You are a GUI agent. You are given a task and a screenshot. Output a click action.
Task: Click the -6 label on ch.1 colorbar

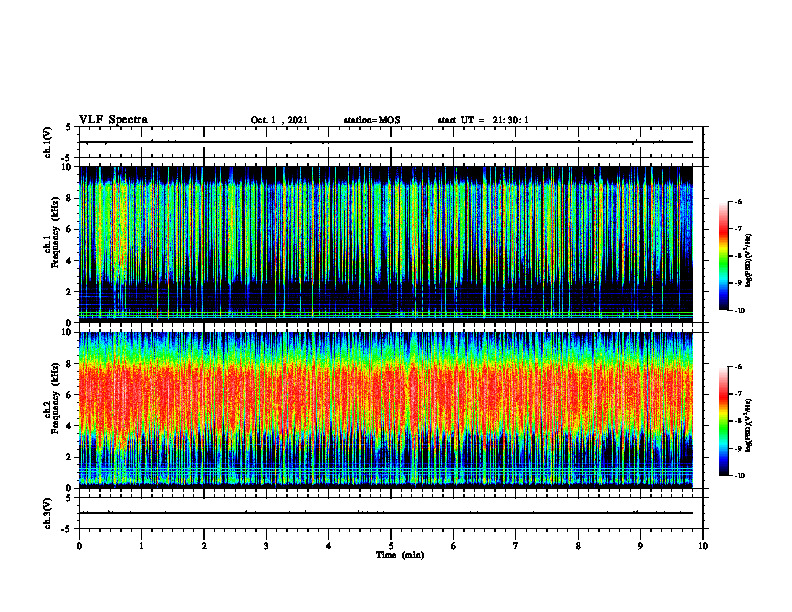point(739,201)
